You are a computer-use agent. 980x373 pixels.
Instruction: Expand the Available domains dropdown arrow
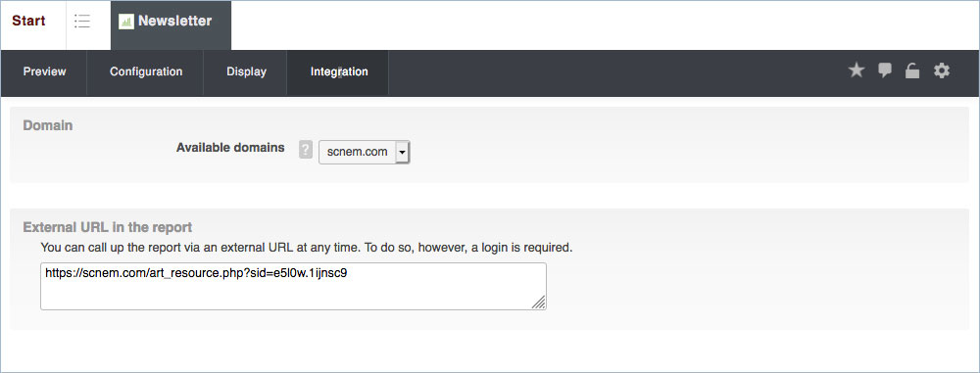403,152
